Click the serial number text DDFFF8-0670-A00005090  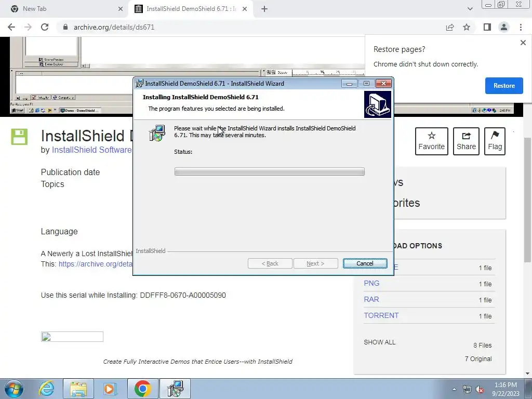click(183, 295)
